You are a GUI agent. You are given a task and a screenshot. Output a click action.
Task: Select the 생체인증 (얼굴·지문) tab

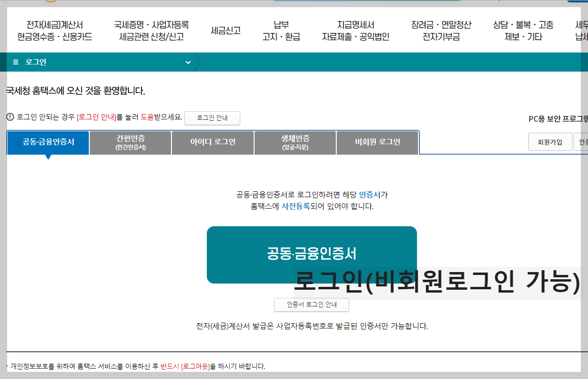[295, 142]
